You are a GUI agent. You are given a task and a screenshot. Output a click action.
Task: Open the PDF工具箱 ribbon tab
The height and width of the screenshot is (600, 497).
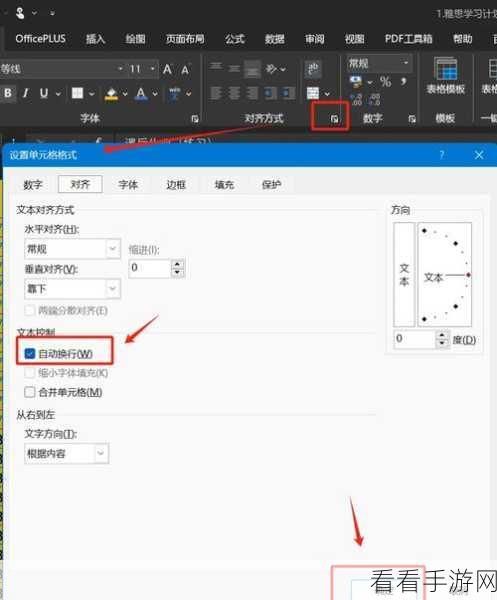point(409,39)
